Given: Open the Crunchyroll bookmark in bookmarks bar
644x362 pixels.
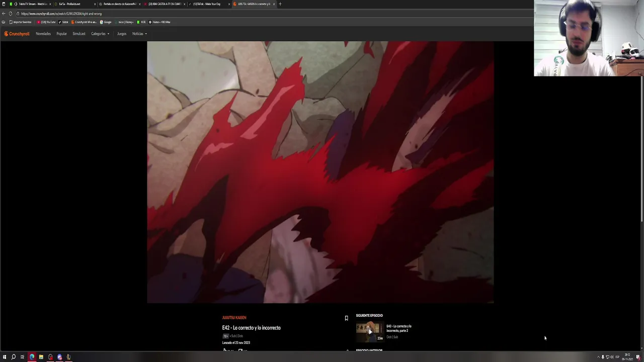Looking at the screenshot, I should pos(84,22).
